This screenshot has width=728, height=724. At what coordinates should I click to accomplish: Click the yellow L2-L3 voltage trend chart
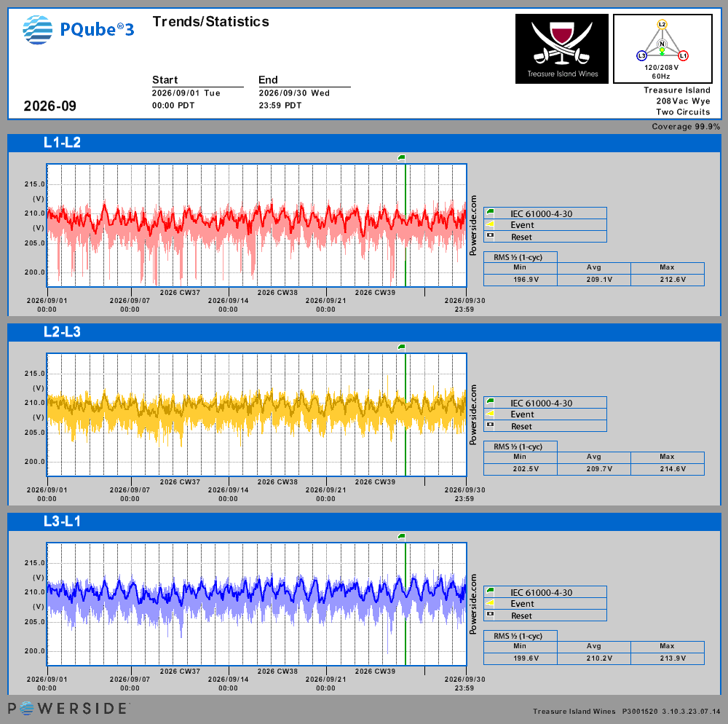pos(257,414)
